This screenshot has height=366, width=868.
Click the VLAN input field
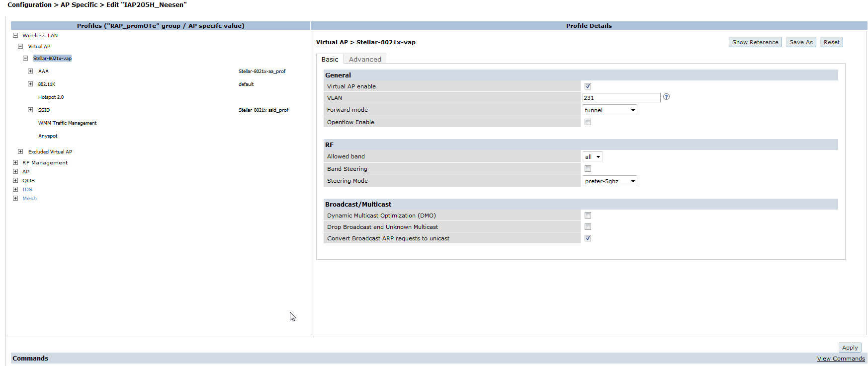621,98
